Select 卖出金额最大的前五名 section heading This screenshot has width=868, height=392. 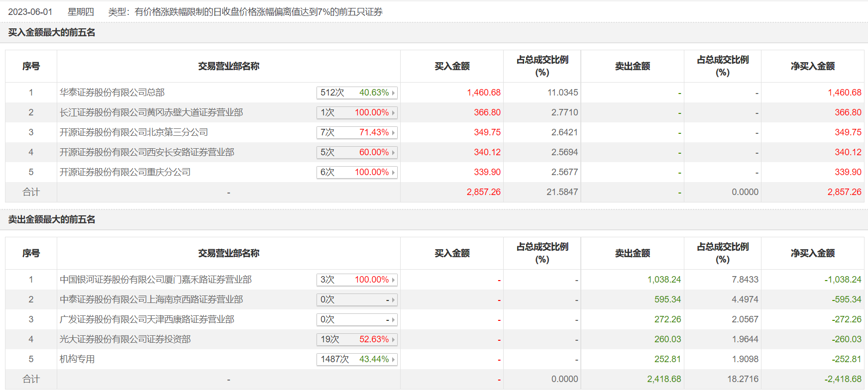pos(52,219)
